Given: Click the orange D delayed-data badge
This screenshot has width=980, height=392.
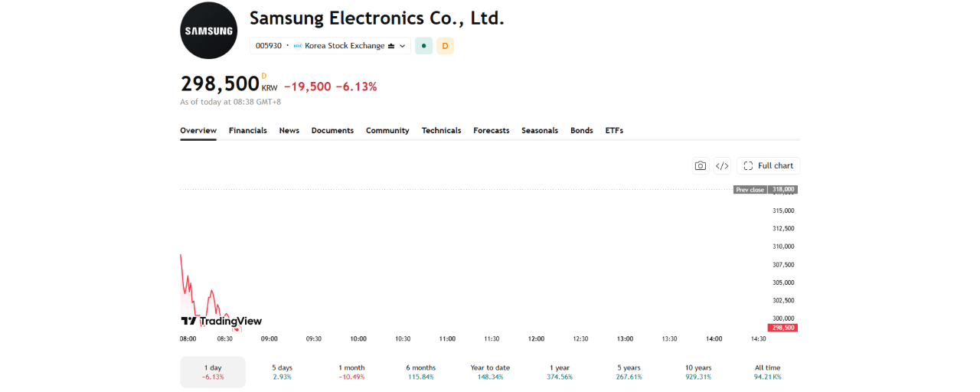Looking at the screenshot, I should [x=445, y=46].
